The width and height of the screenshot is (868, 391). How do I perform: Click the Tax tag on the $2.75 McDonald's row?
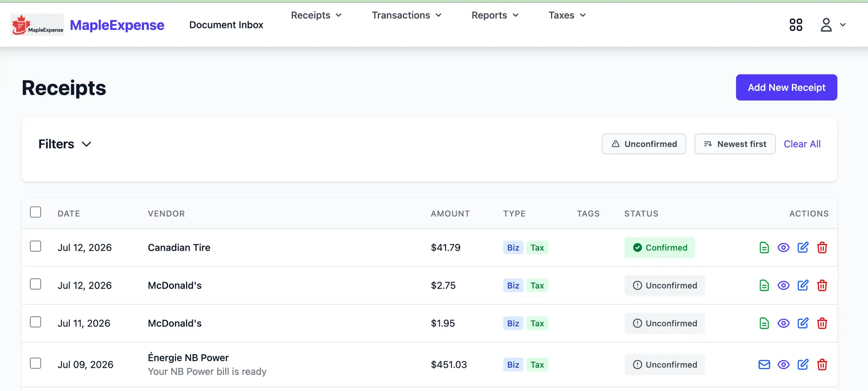[x=537, y=286]
